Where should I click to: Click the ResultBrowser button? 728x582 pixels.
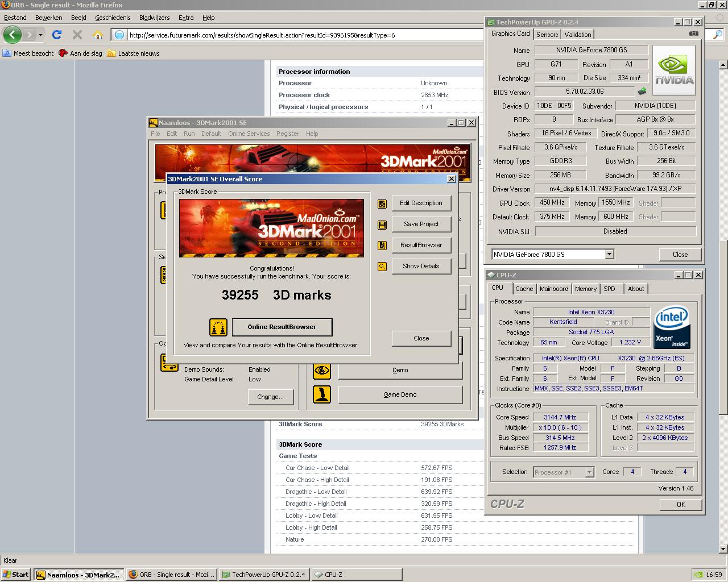coord(421,245)
